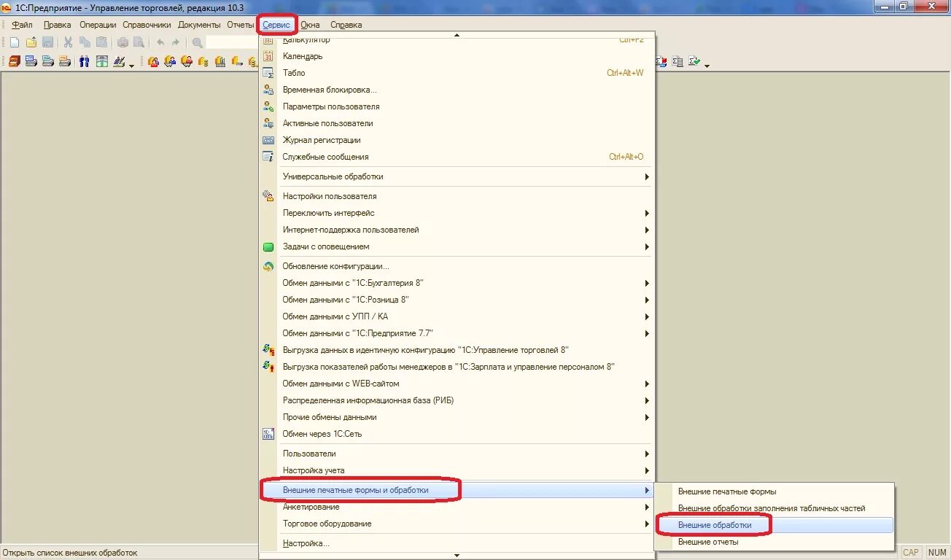Click the Print preview icon
This screenshot has width=951, height=560.
(x=138, y=42)
